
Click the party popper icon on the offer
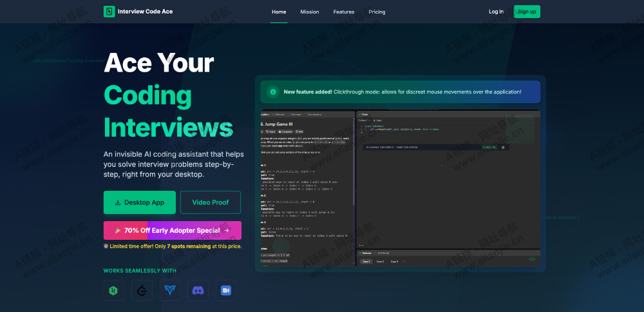(x=117, y=231)
